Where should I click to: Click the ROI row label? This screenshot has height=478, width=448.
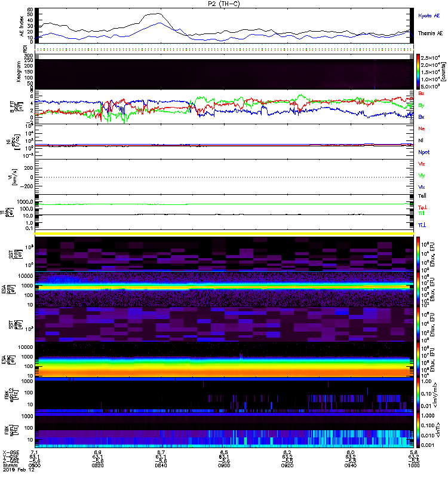click(x=25, y=48)
